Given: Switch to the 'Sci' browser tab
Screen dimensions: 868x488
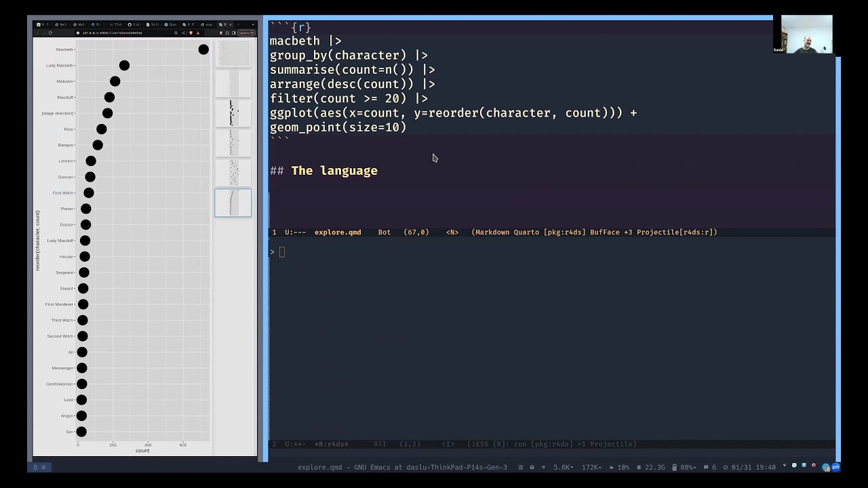Looking at the screenshot, I should click(x=153, y=24).
